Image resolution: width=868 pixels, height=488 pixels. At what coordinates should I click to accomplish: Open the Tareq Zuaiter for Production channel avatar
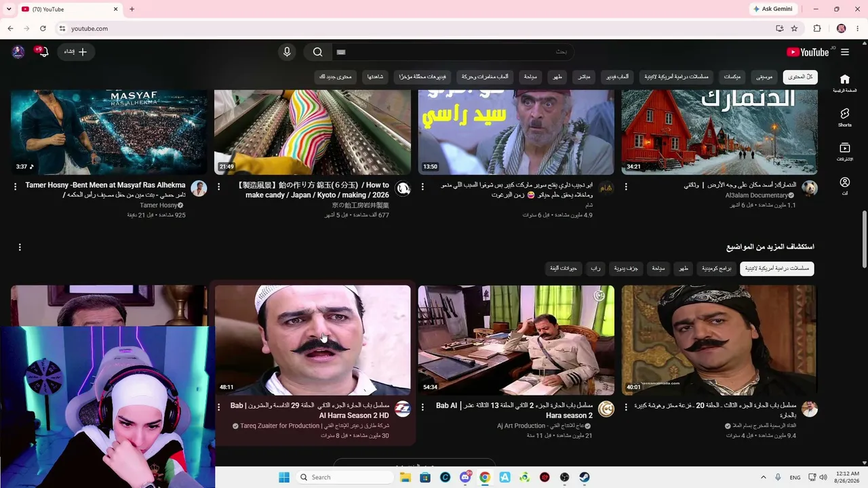pyautogui.click(x=403, y=409)
